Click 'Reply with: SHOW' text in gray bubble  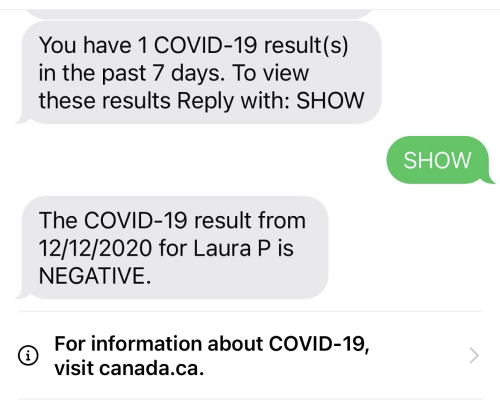pos(270,101)
